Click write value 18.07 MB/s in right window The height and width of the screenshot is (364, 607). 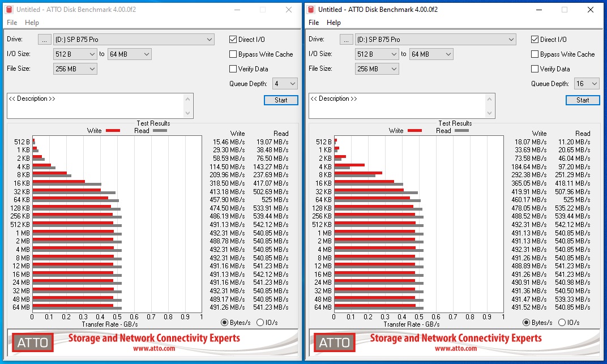(x=531, y=142)
